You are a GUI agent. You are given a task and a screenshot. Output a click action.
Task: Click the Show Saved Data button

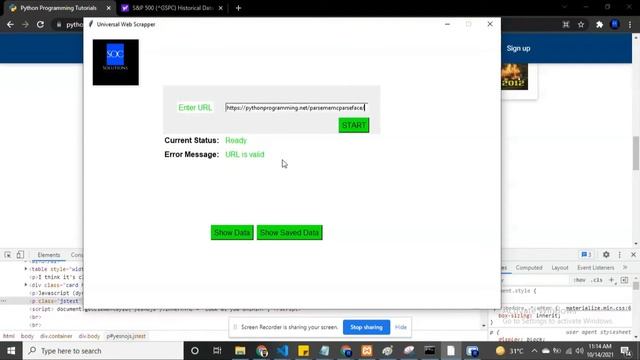[289, 233]
